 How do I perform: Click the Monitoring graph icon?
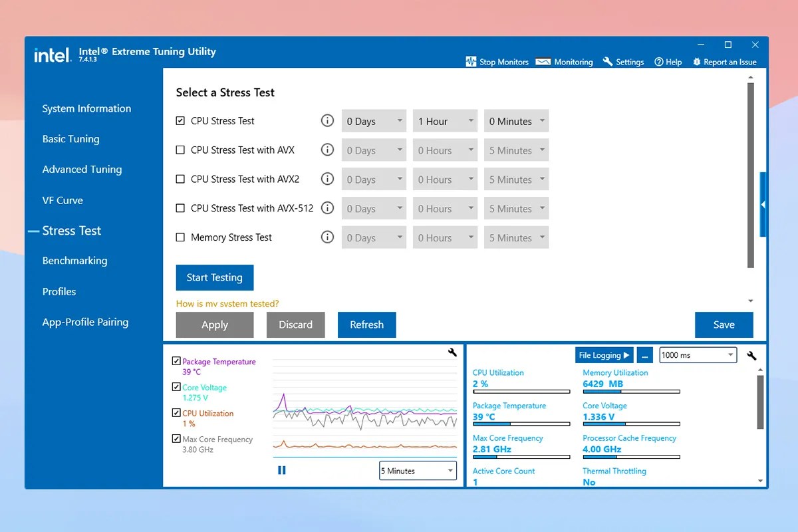(x=543, y=62)
